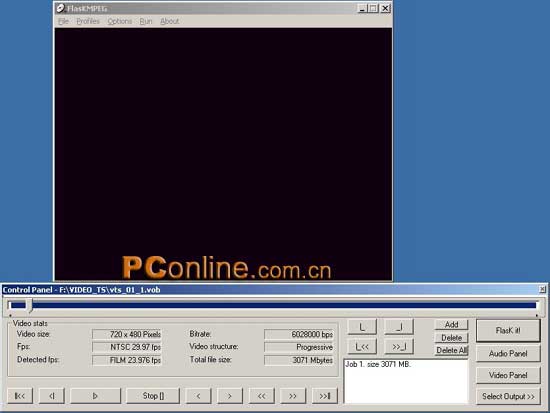Select 'Job 1. size 3071 MB.' list entry

[378, 364]
